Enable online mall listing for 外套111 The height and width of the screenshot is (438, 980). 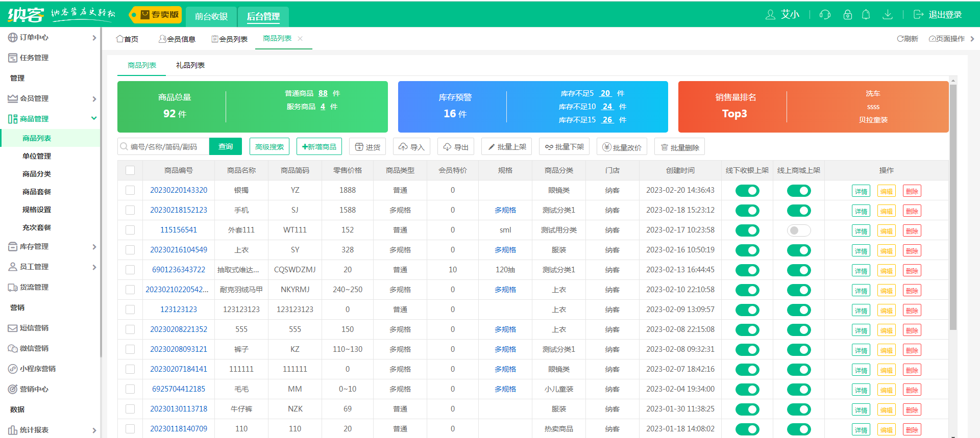coord(798,230)
